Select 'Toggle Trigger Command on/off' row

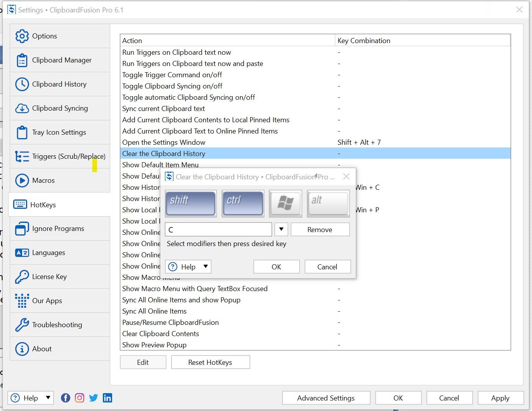[315, 75]
